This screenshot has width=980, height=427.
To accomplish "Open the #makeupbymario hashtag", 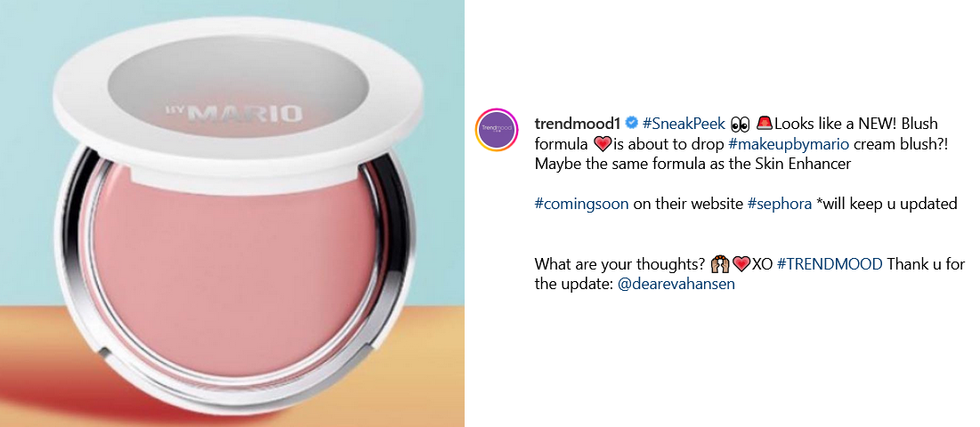I will (789, 144).
